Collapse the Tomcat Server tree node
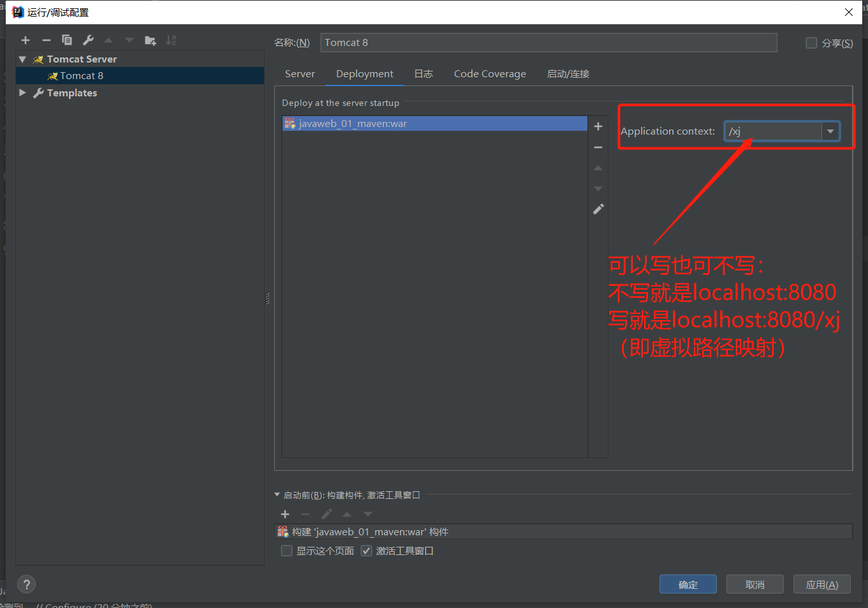The width and height of the screenshot is (868, 608). point(22,59)
